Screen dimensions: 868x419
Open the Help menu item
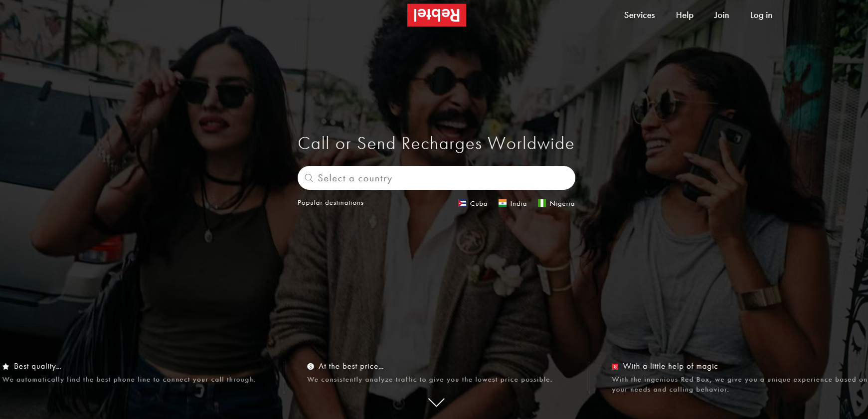click(685, 15)
